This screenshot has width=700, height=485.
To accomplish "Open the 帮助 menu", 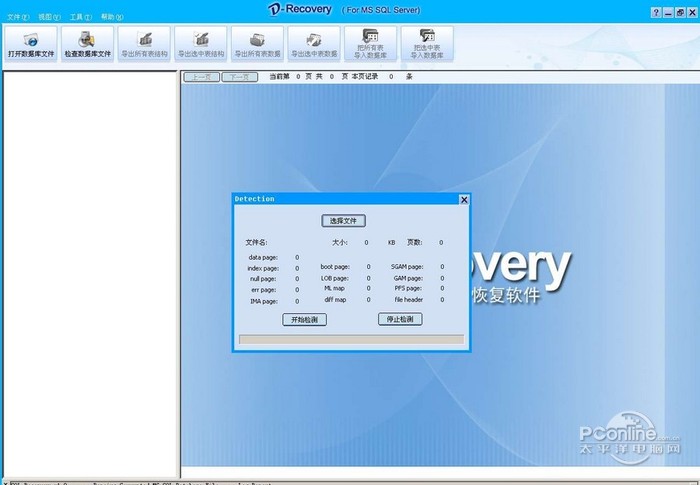I will pos(112,17).
